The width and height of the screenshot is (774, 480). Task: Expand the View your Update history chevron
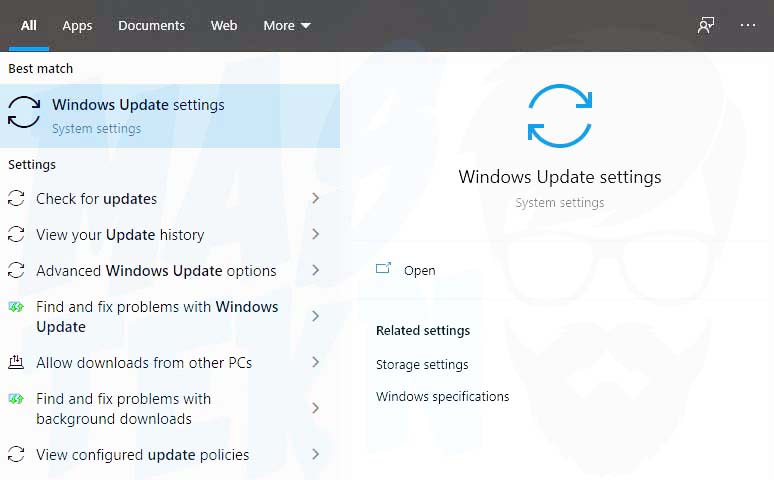(315, 235)
